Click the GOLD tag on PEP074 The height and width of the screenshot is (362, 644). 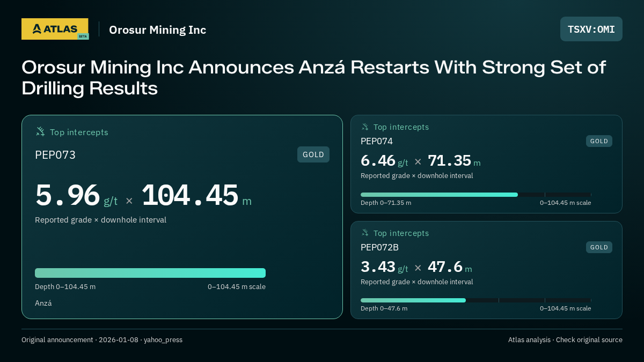point(599,141)
